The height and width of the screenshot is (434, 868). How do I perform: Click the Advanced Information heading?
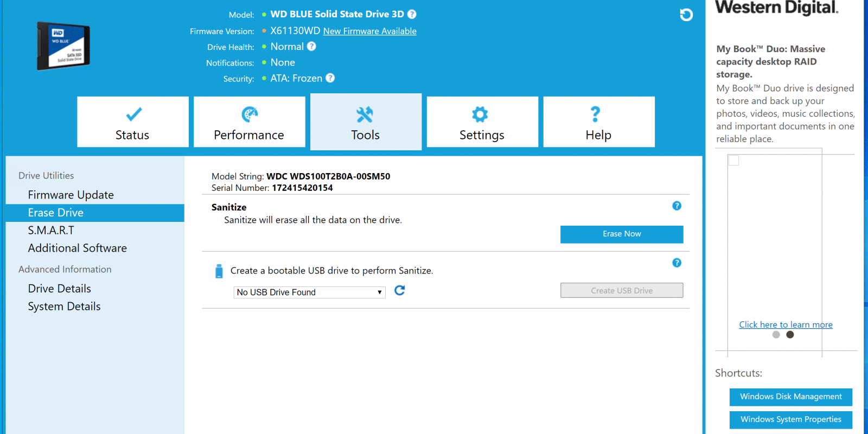tap(65, 270)
